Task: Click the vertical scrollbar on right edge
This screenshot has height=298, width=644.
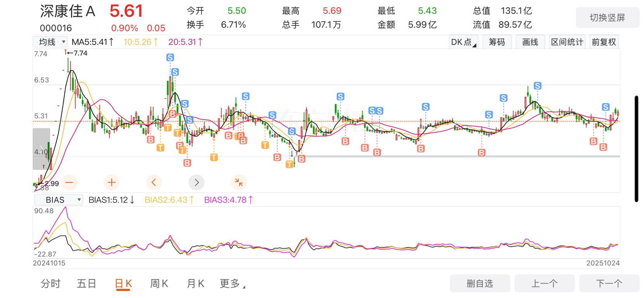Action: (x=636, y=149)
